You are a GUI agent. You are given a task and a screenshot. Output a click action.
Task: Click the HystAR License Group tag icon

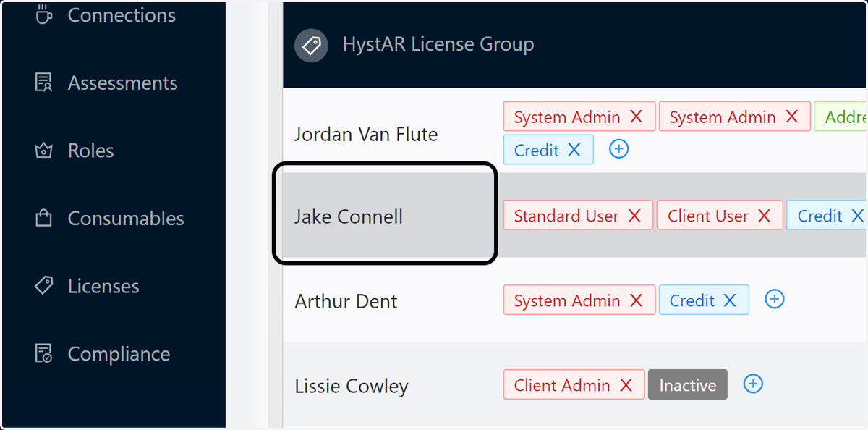312,46
